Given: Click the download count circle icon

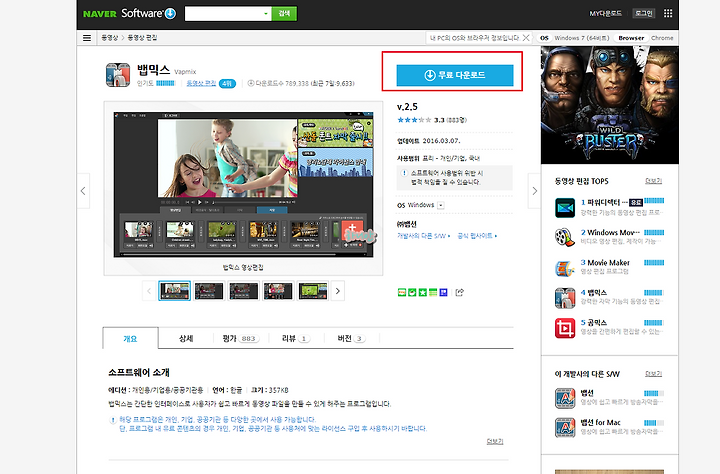Looking at the screenshot, I should coord(251,83).
